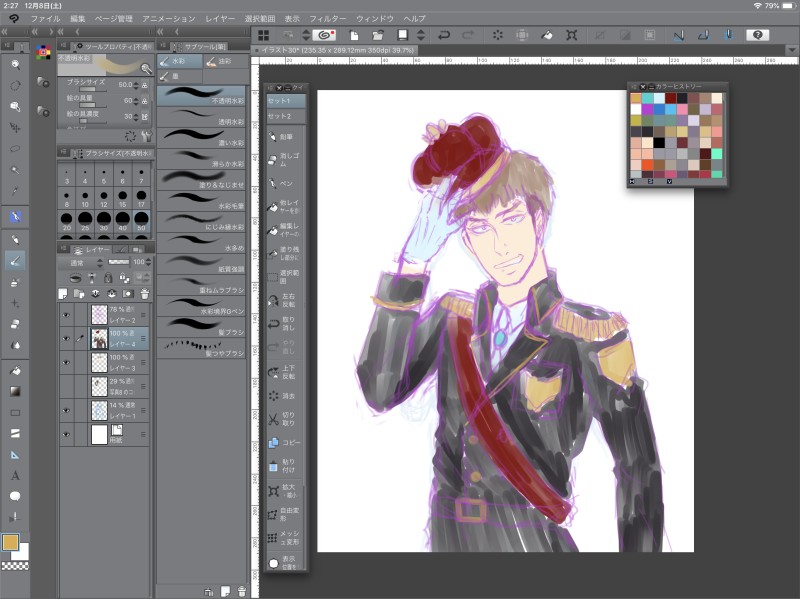Click the main drawing color swatch
The image size is (800, 599).
11,542
